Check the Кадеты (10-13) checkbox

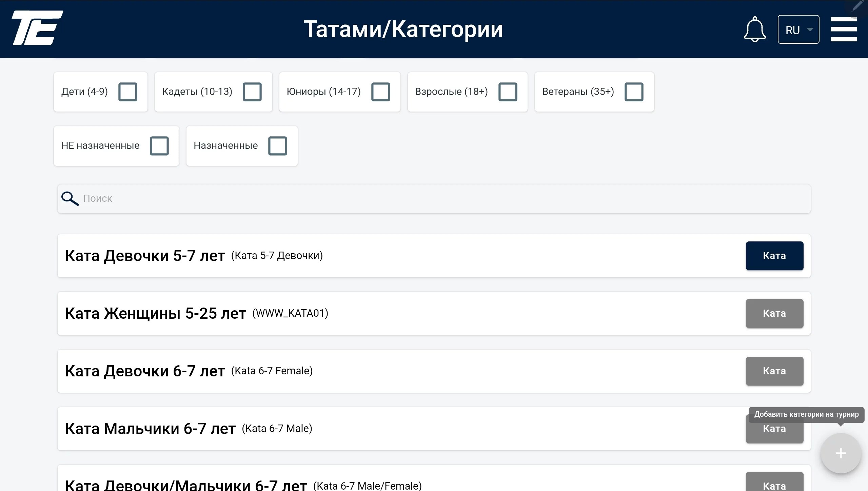[x=252, y=92]
